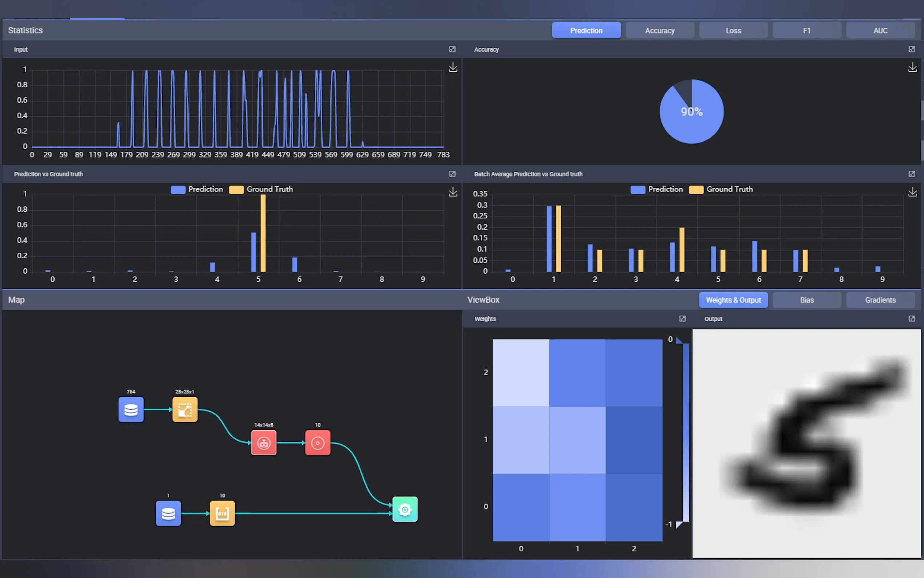Select the 28x28x1 reshape node
Screen dimensions: 924x578
[x=185, y=409]
